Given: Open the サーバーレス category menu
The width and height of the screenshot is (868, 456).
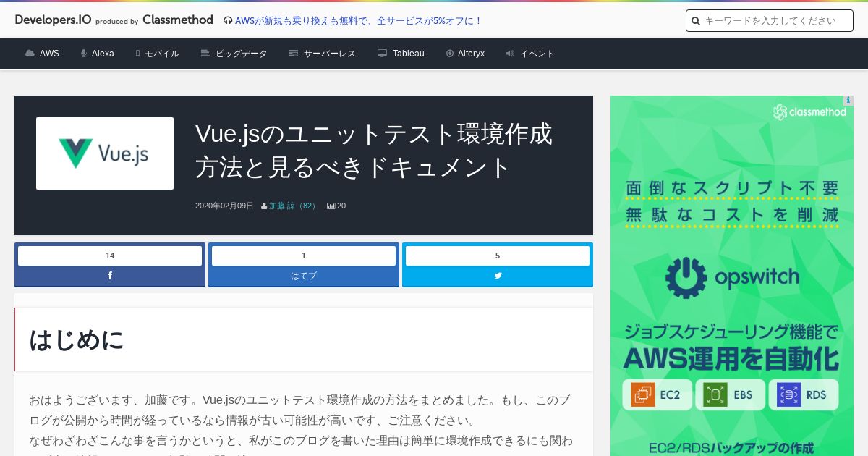Looking at the screenshot, I should [x=330, y=54].
